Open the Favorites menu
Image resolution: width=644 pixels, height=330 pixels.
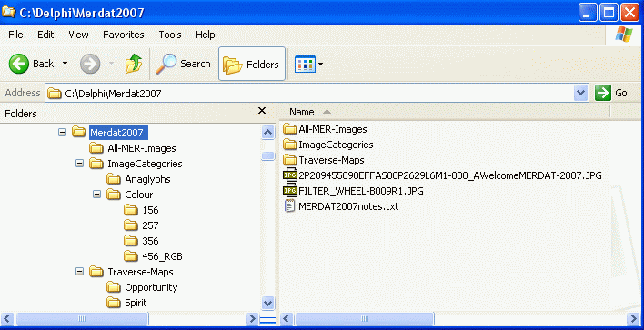coord(123,35)
